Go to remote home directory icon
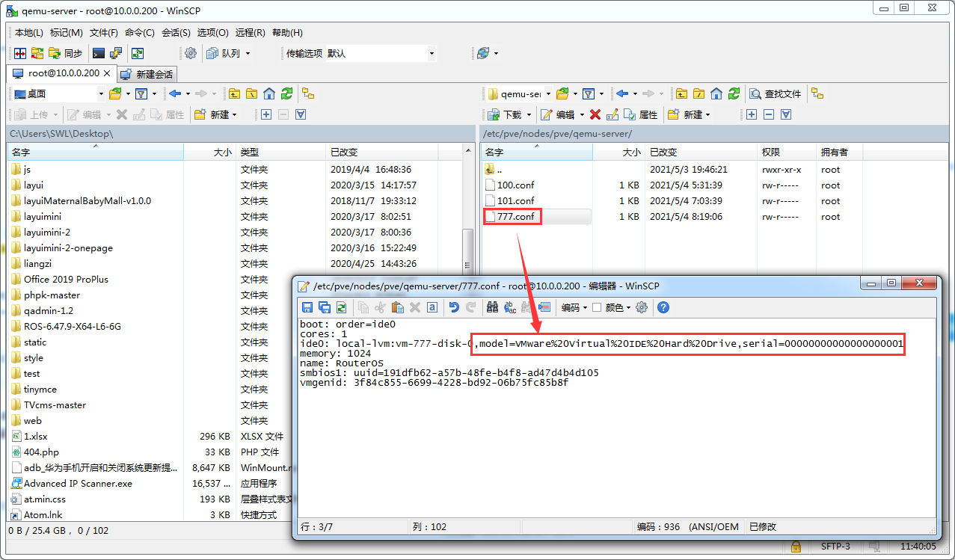 pos(716,93)
